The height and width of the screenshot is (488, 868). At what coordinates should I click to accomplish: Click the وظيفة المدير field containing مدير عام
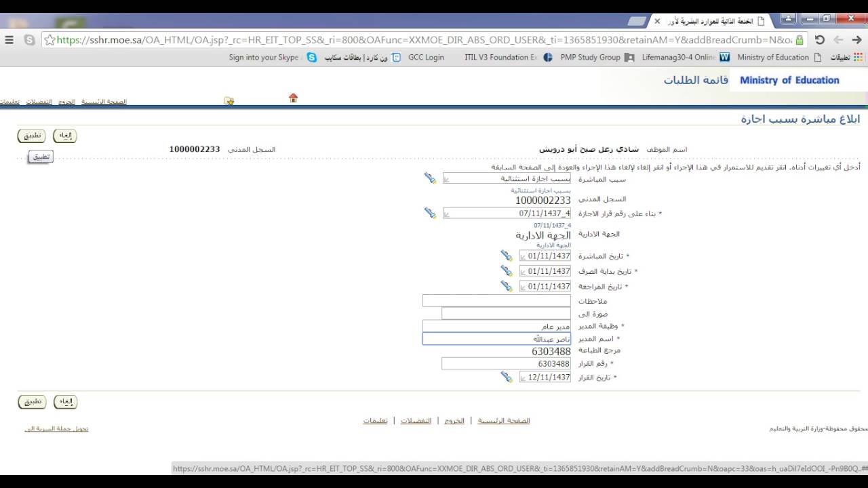[496, 326]
